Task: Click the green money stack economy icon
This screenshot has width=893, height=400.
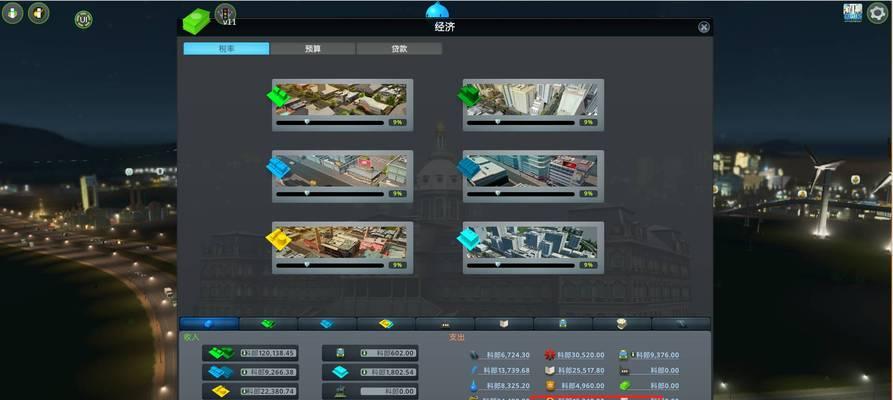Action: [196, 21]
